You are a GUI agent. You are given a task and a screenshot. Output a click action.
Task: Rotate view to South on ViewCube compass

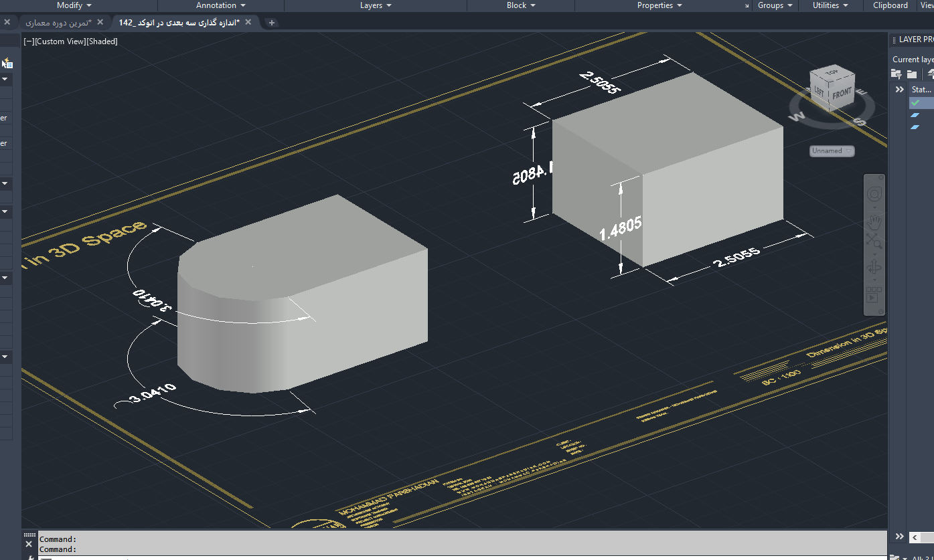pyautogui.click(x=860, y=122)
